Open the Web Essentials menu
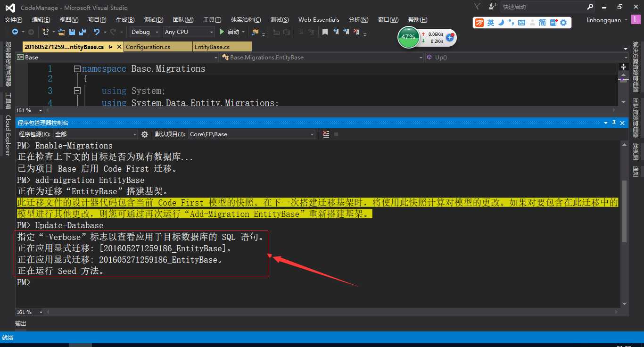The height and width of the screenshot is (347, 644). [x=319, y=20]
